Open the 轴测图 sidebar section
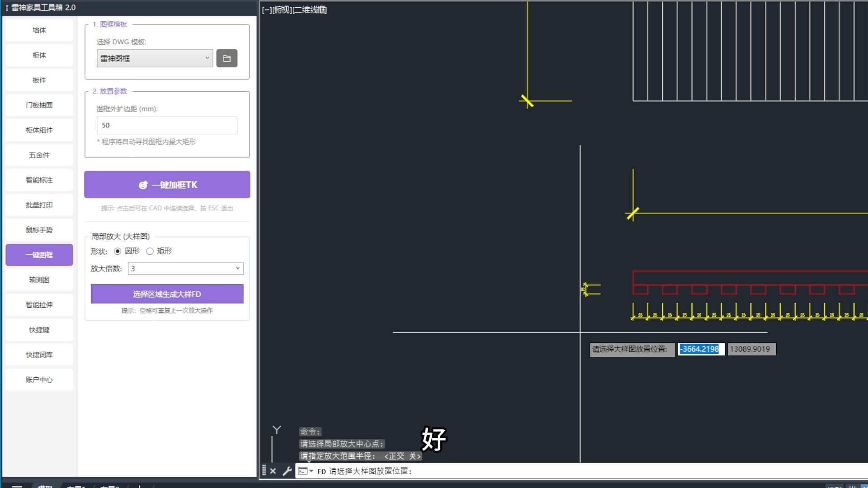The width and height of the screenshot is (868, 488). pyautogui.click(x=39, y=280)
